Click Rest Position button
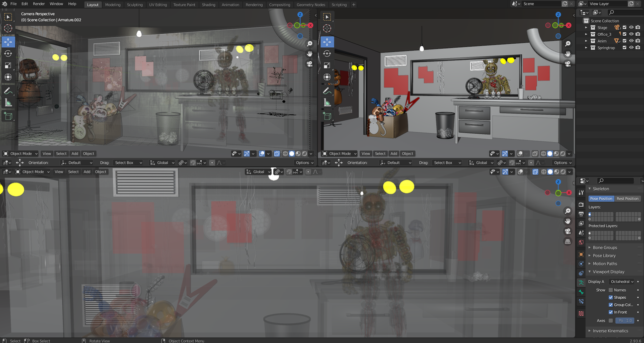This screenshot has width=644, height=343. (627, 199)
